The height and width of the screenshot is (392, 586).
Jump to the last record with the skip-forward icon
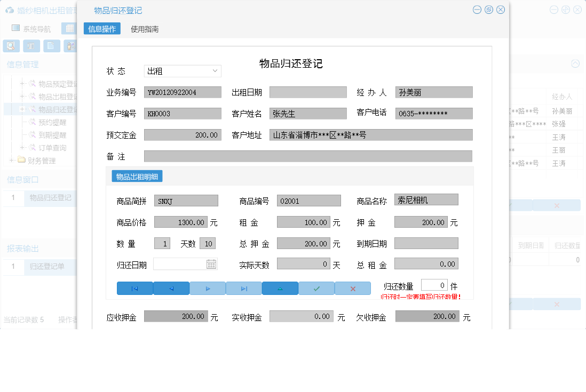[x=243, y=288]
